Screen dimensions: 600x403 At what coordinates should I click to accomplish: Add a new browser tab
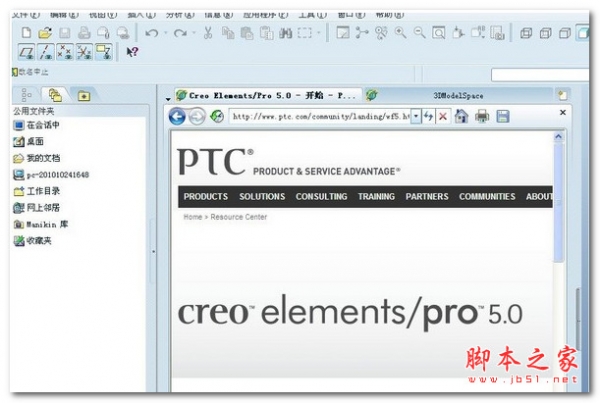562,95
